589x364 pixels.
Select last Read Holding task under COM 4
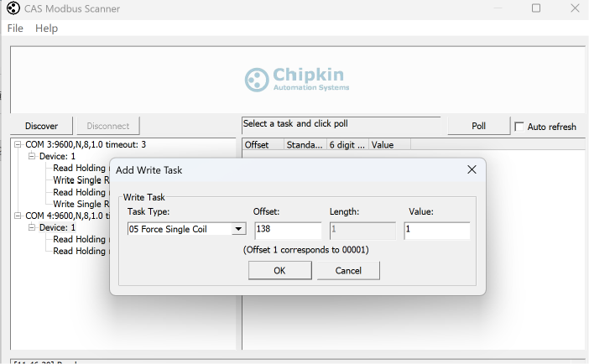tap(81, 251)
